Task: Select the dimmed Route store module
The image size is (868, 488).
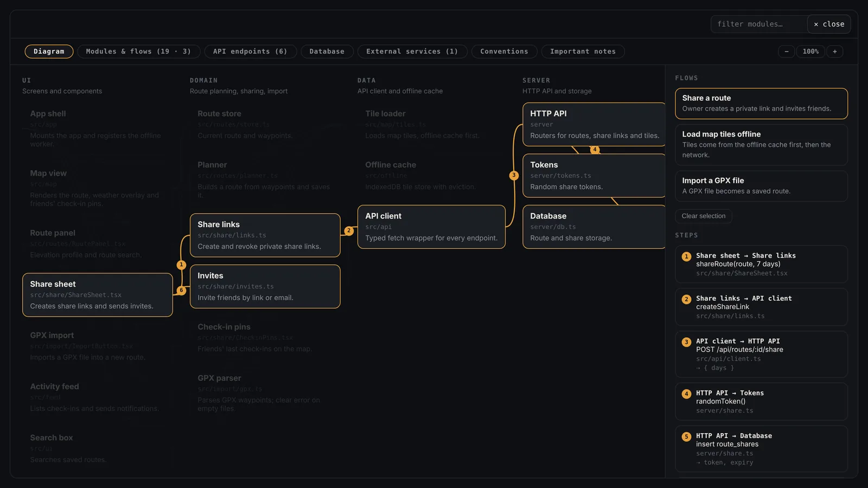Action: coord(265,124)
